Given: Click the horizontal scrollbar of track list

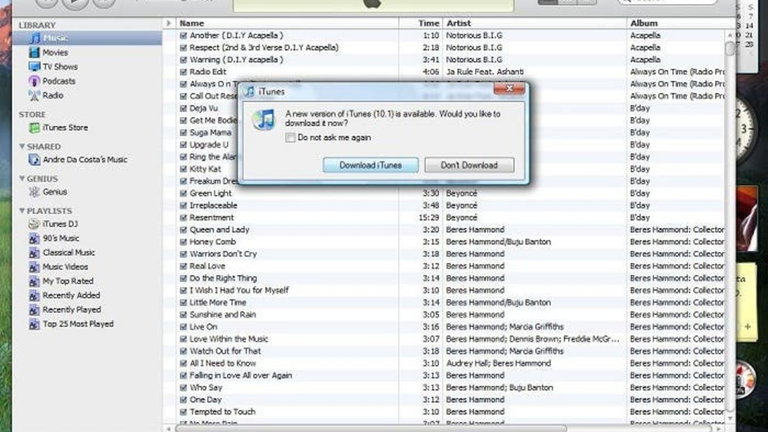Looking at the screenshot, I should (371, 429).
